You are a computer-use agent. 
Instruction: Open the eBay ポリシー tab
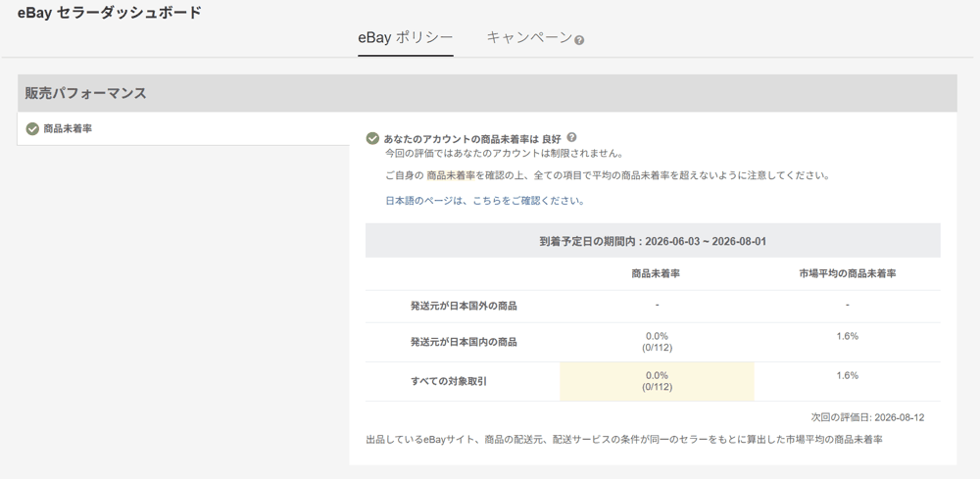click(405, 37)
